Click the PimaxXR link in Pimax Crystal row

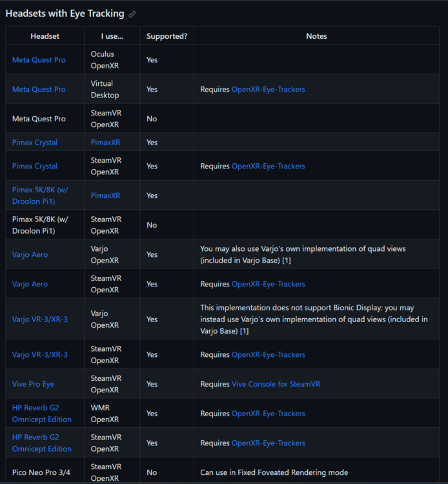coord(105,143)
